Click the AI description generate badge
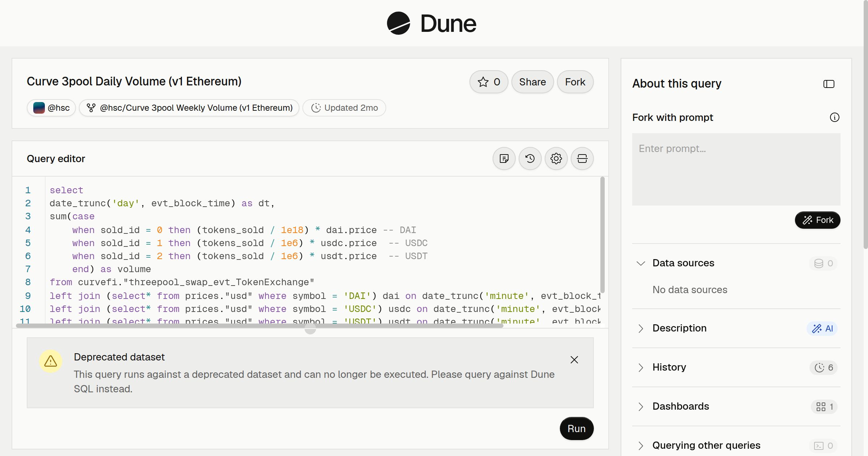Viewport: 868px width, 456px height. 822,329
